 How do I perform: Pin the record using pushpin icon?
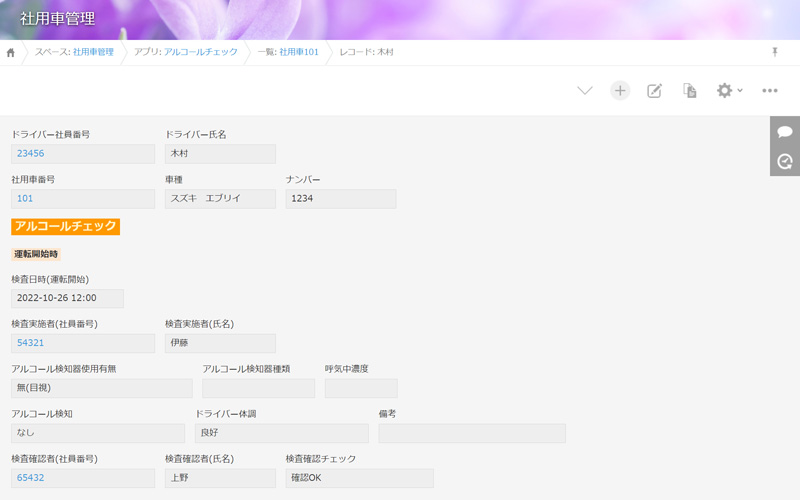tap(774, 52)
